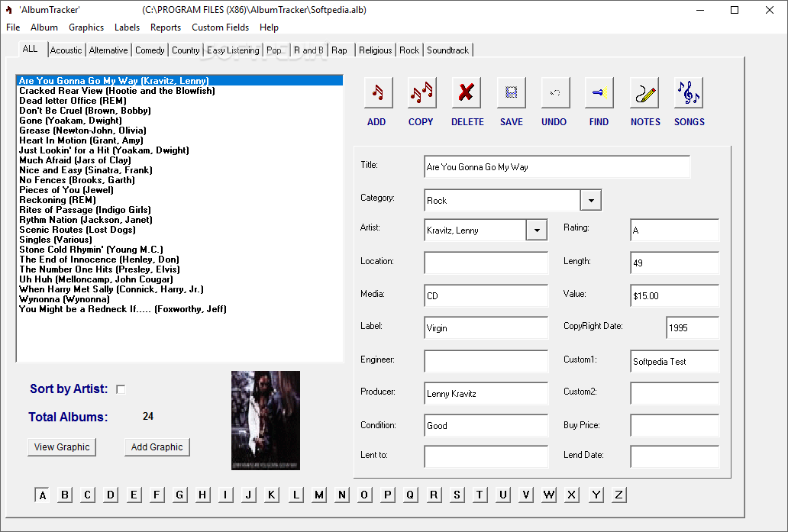788x532 pixels.
Task: Open the Labels menu
Action: (128, 27)
